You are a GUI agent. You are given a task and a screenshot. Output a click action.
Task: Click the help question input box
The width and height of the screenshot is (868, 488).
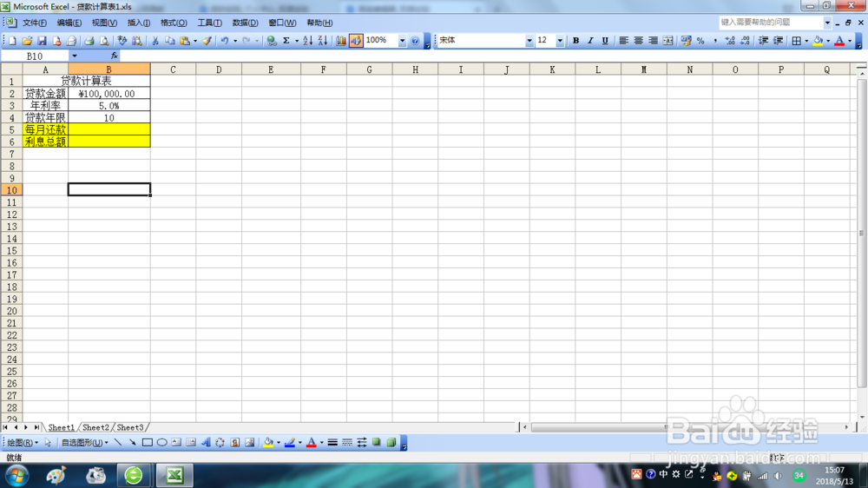click(x=771, y=23)
